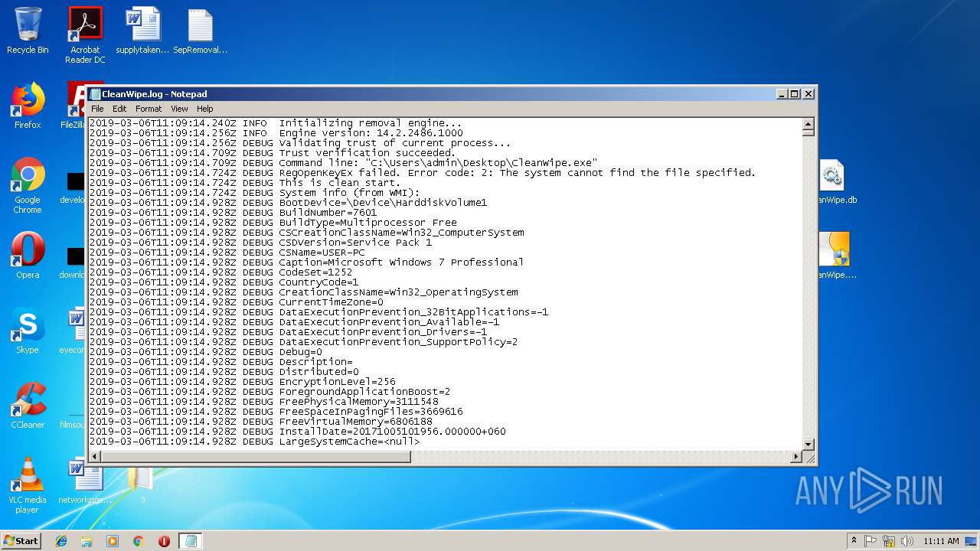Click the 'CSName=USER-PC' line
This screenshot has height=551, width=980.
click(x=227, y=253)
